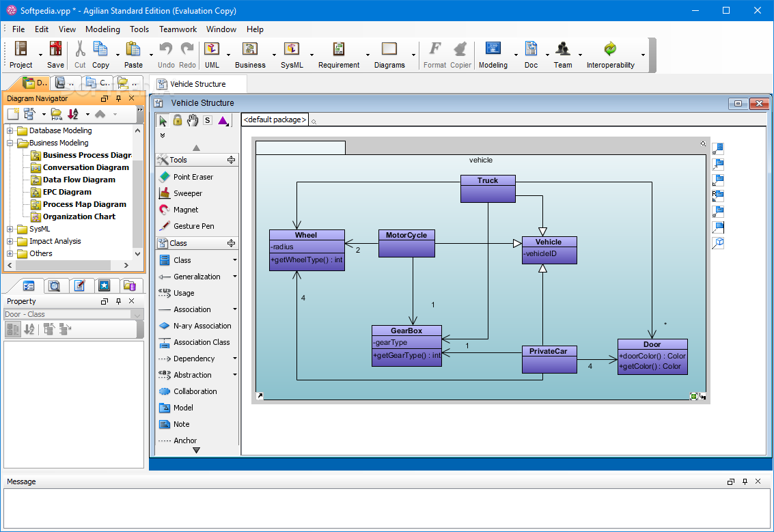Open the Help menu
Screen dimensions: 774x532
tap(255, 29)
